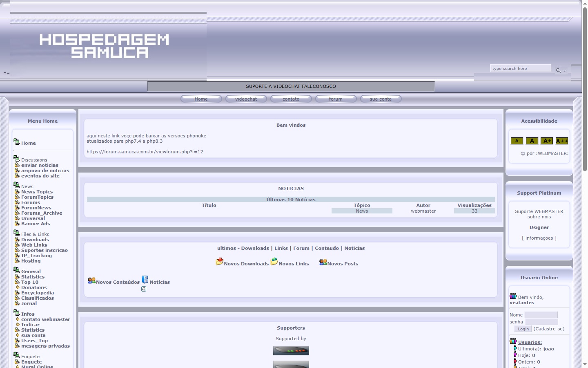
Task: Click the first Supported-by banner image
Action: click(291, 351)
